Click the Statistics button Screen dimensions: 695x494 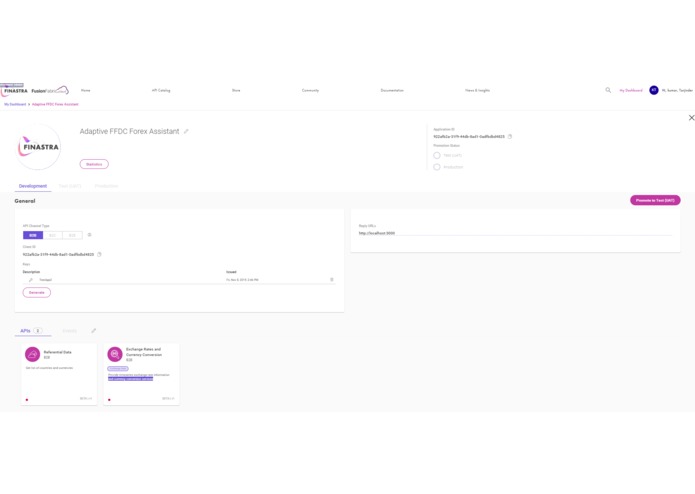94,164
